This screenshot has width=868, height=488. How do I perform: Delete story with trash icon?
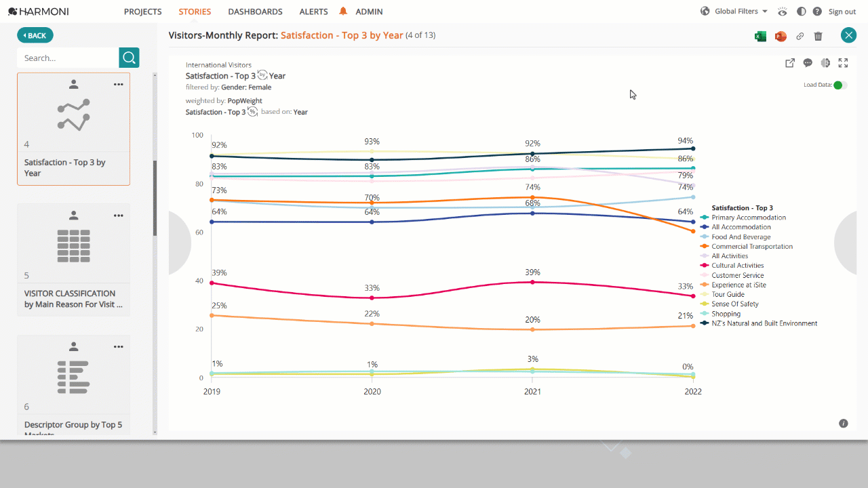tap(818, 37)
